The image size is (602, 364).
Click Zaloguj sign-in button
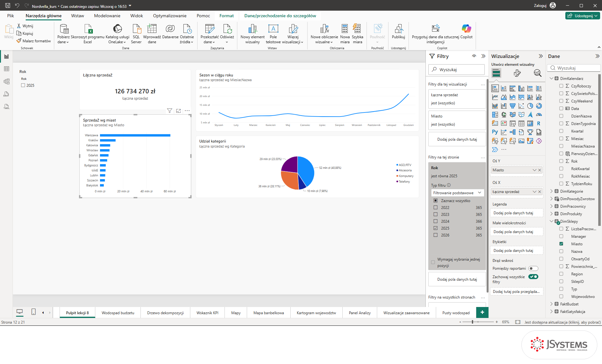545,5
